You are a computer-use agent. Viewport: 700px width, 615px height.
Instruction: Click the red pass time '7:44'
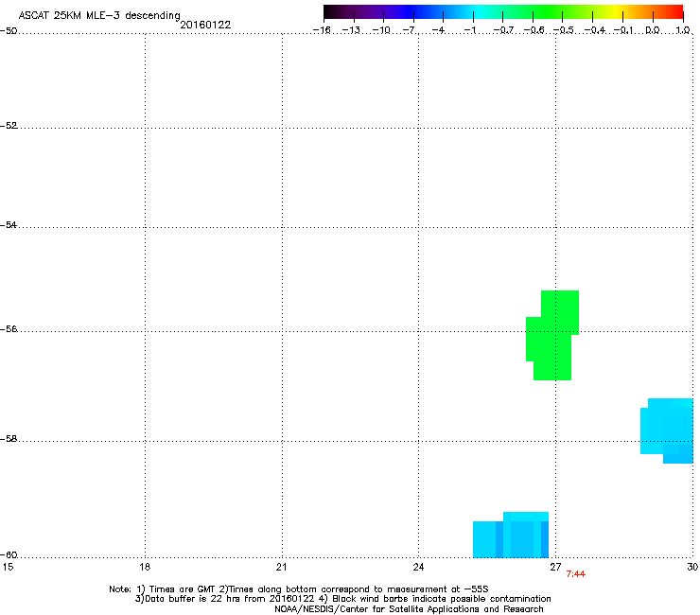575,574
